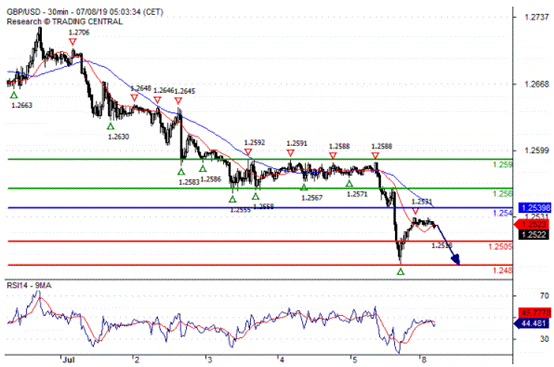This screenshot has height=367, width=554.
Task: Click the RSI14 - 9MA indicator title
Action: [x=29, y=285]
